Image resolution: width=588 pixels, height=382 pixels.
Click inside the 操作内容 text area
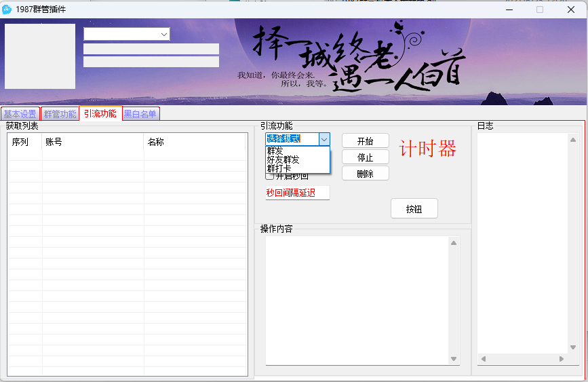pos(355,300)
